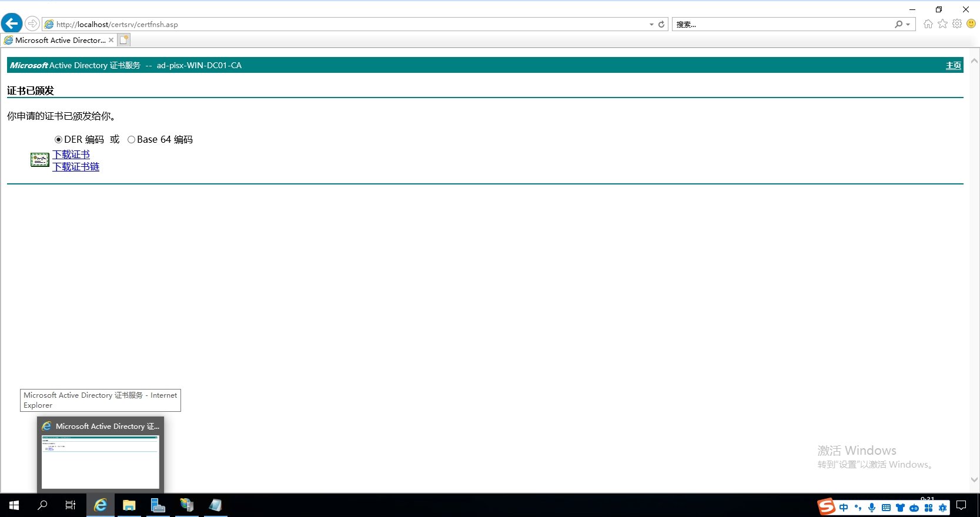Open a new tab
The image size is (980, 517).
click(123, 40)
